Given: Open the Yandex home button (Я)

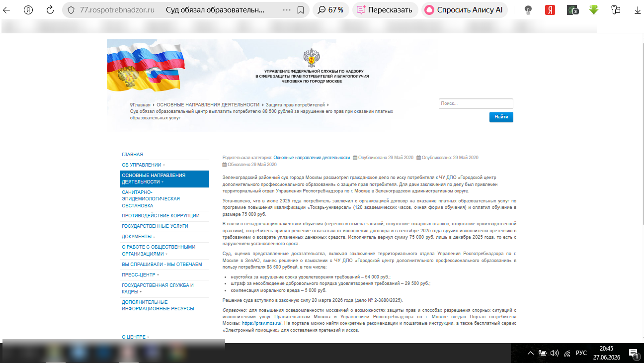Looking at the screenshot, I should (29, 10).
